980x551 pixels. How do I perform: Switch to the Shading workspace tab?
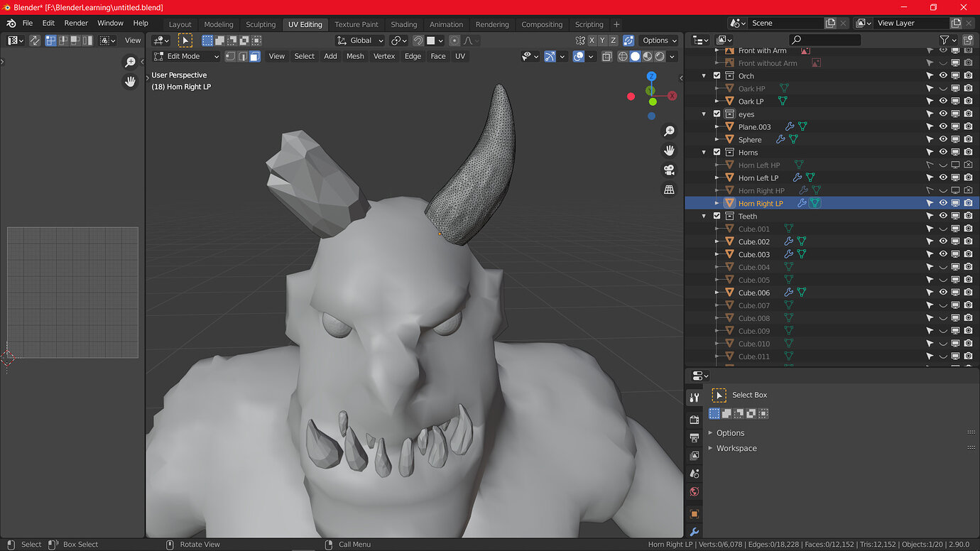coord(403,24)
